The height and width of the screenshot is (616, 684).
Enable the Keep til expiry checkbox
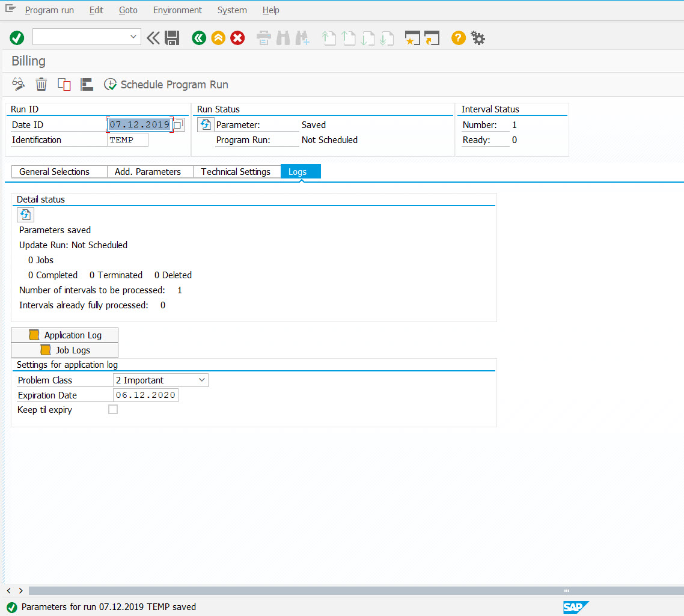[x=113, y=409]
